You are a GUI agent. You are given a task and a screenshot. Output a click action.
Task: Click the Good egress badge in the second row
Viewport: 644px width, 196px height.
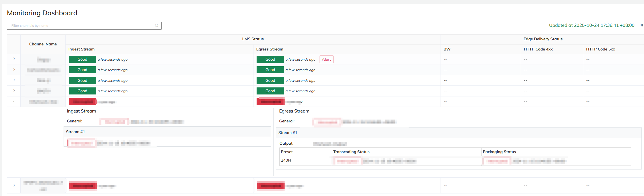pos(270,70)
